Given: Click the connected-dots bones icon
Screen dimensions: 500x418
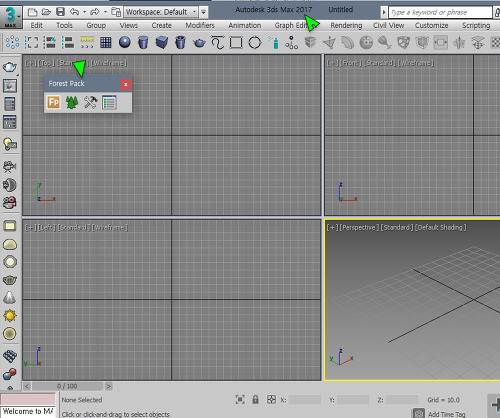Looking at the screenshot, I should coord(292,43).
